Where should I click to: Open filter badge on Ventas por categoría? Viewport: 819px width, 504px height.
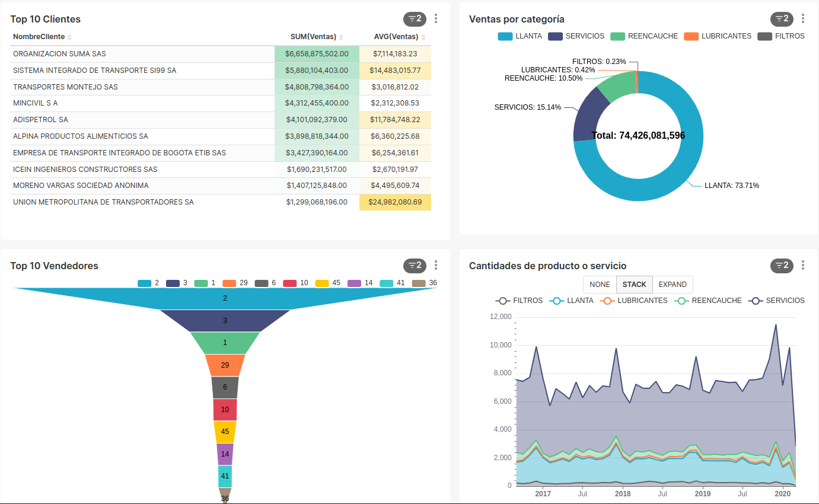[x=782, y=19]
